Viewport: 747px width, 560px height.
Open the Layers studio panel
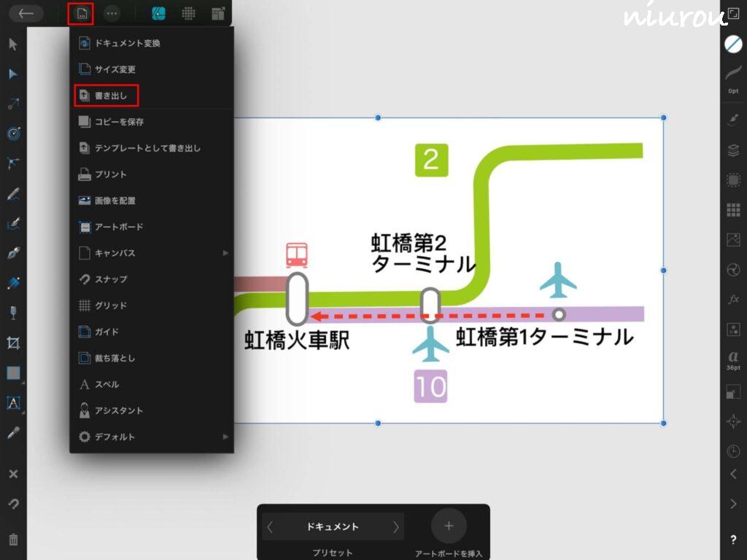pyautogui.click(x=733, y=150)
